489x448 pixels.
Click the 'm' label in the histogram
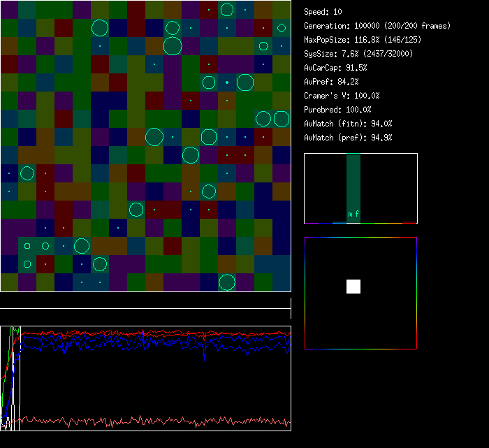click(x=351, y=214)
